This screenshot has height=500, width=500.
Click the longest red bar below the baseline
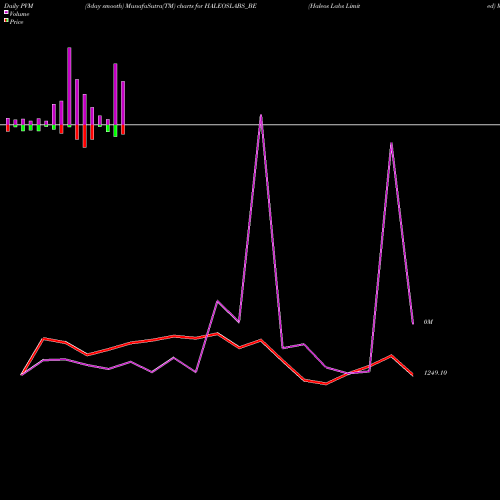click(x=85, y=136)
